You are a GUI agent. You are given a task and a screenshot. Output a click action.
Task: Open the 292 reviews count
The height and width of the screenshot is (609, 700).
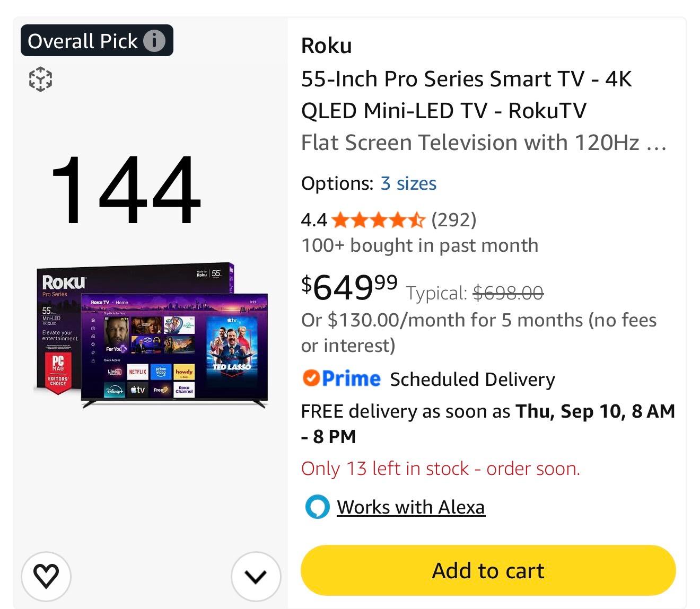coord(454,219)
